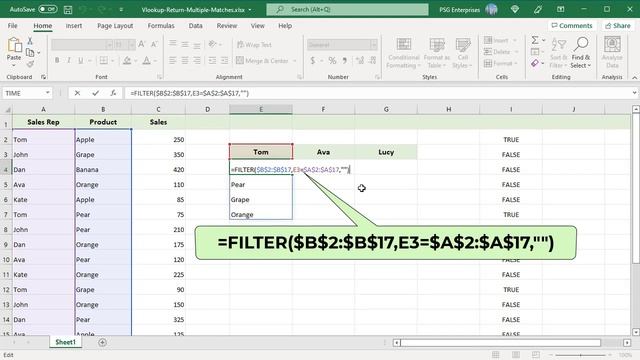Image resolution: width=640 pixels, height=360 pixels.
Task: Toggle Underline formatting
Action: pos(80,60)
